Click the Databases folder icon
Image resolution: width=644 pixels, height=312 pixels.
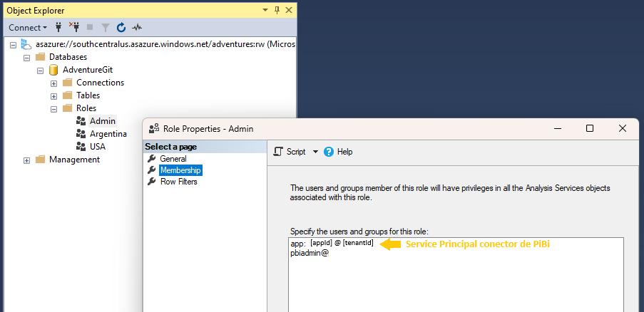[x=40, y=57]
